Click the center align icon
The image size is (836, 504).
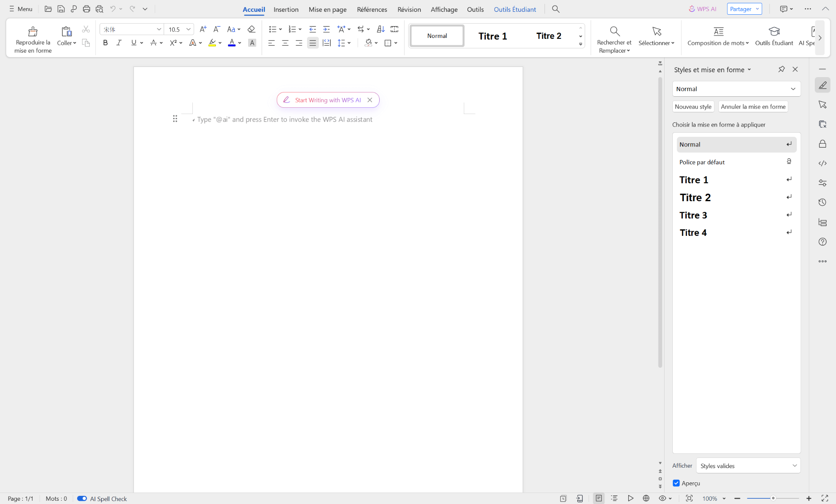pos(285,42)
